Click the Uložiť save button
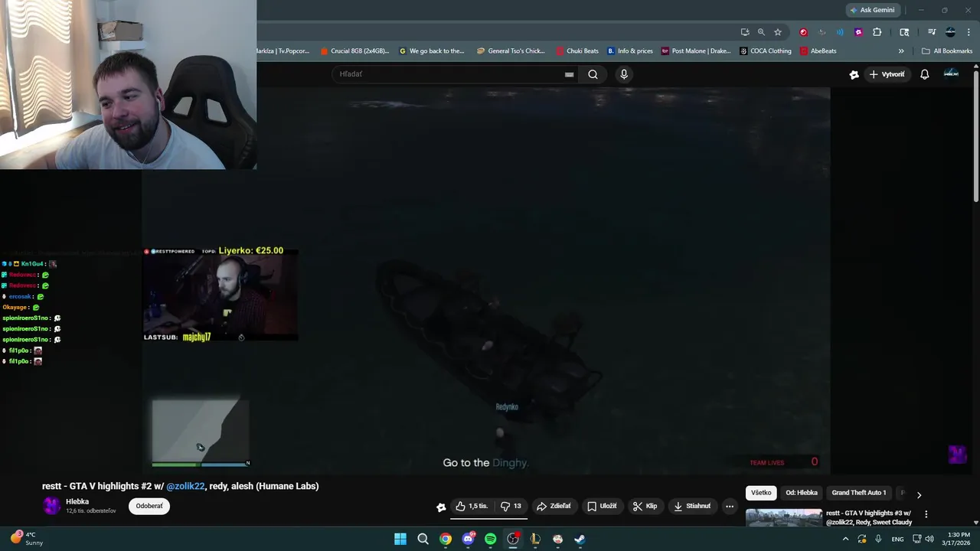Viewport: 980px width, 551px height. pyautogui.click(x=602, y=506)
